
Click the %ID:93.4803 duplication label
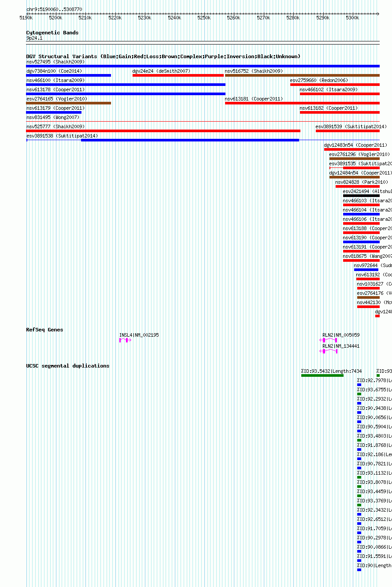374,436
